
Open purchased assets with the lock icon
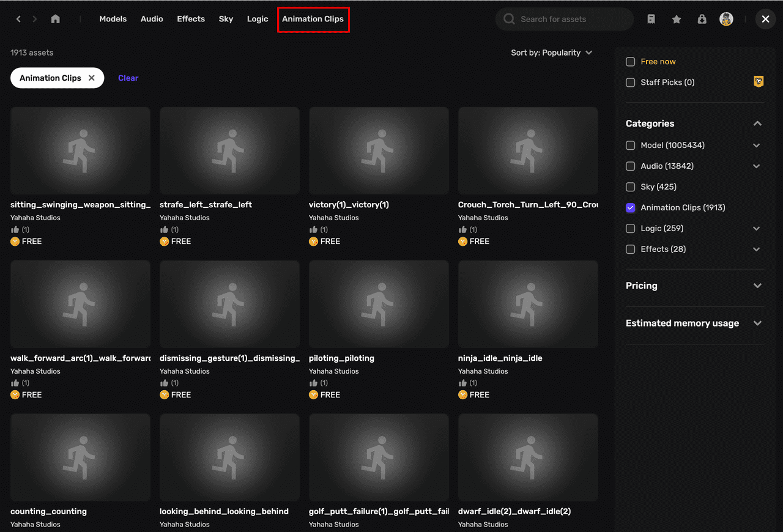pyautogui.click(x=702, y=19)
